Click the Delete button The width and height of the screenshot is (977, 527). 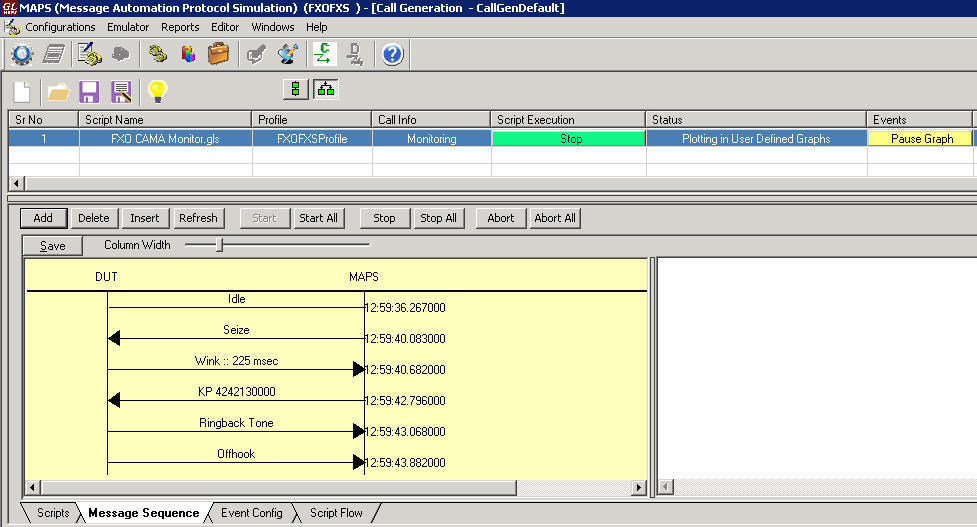[x=93, y=218]
